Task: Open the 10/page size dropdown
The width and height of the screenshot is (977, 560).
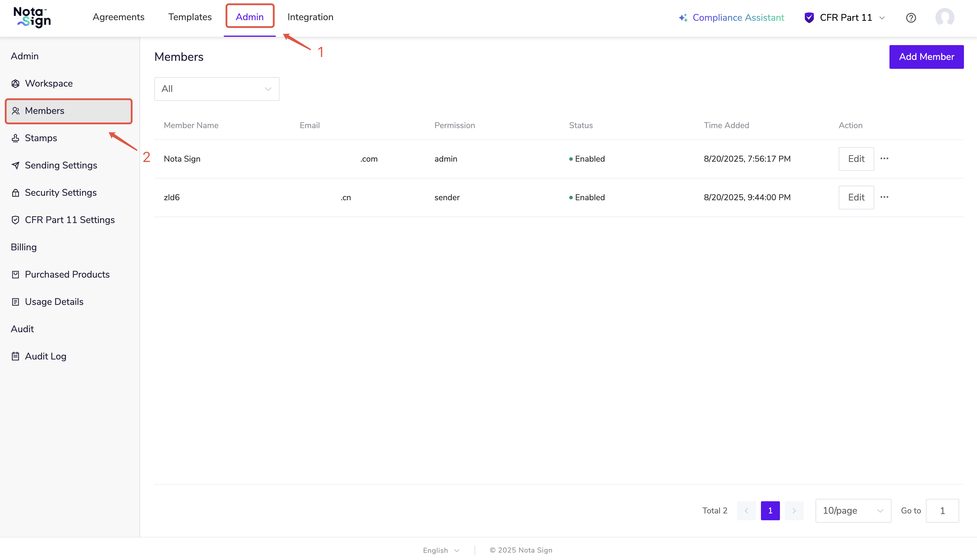Action: [853, 511]
